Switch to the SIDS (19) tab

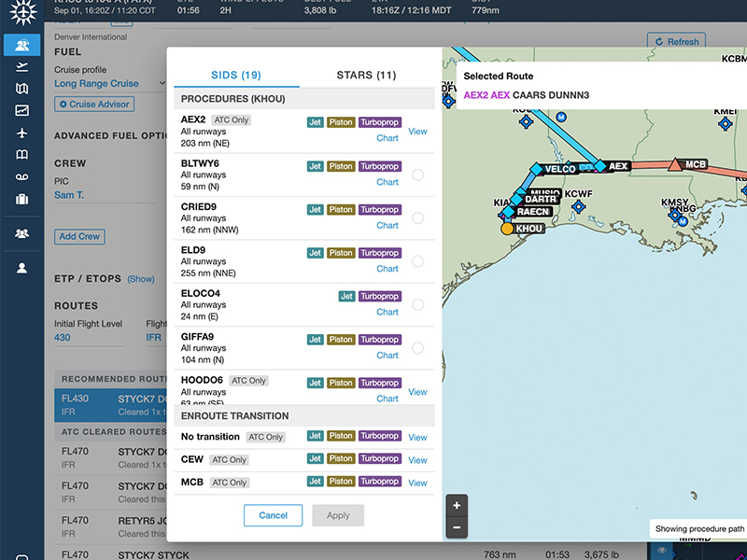click(x=236, y=75)
